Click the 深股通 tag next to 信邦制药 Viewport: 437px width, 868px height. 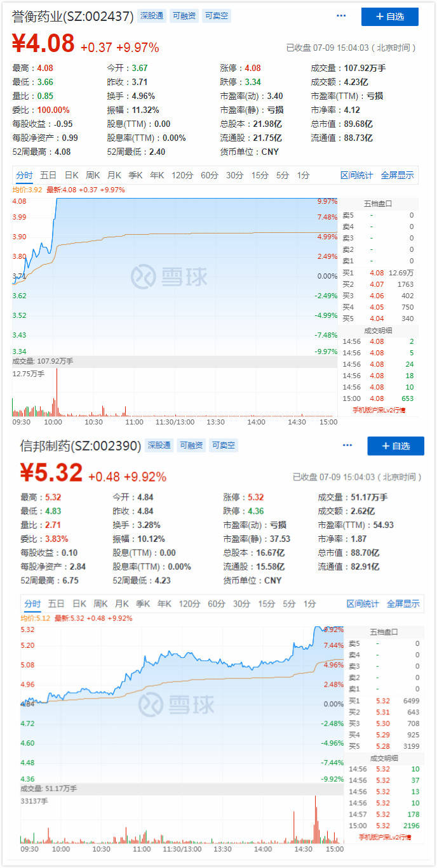(x=158, y=445)
